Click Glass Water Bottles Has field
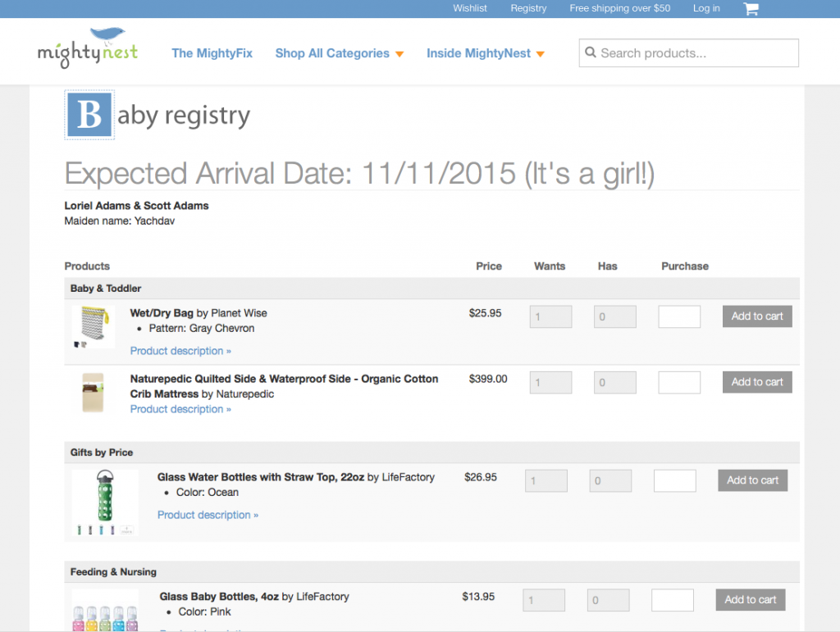This screenshot has width=840, height=632. click(610, 480)
